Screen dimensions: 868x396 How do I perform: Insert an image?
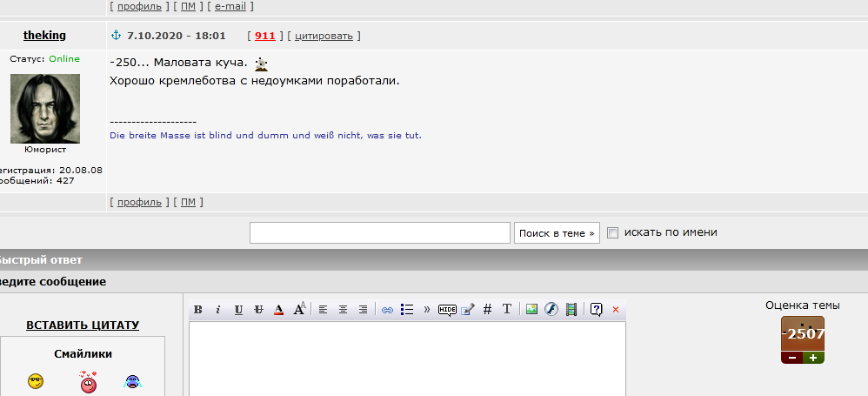pos(531,310)
